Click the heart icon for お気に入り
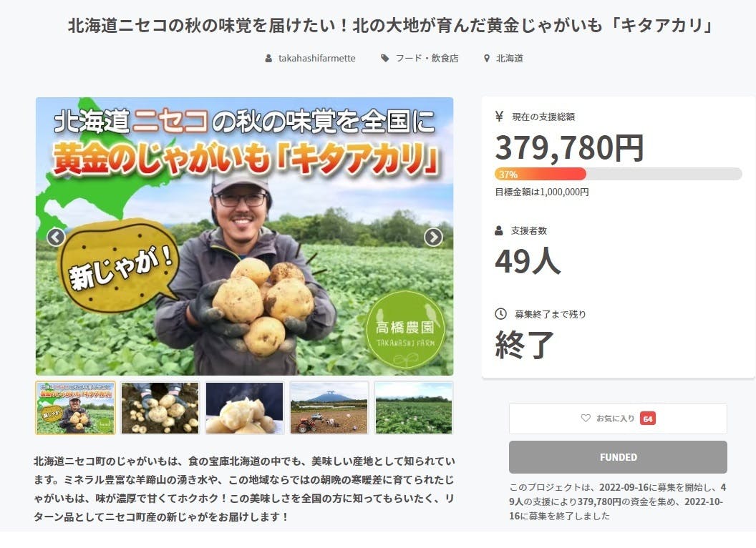This screenshot has width=756, height=548. coord(586,419)
